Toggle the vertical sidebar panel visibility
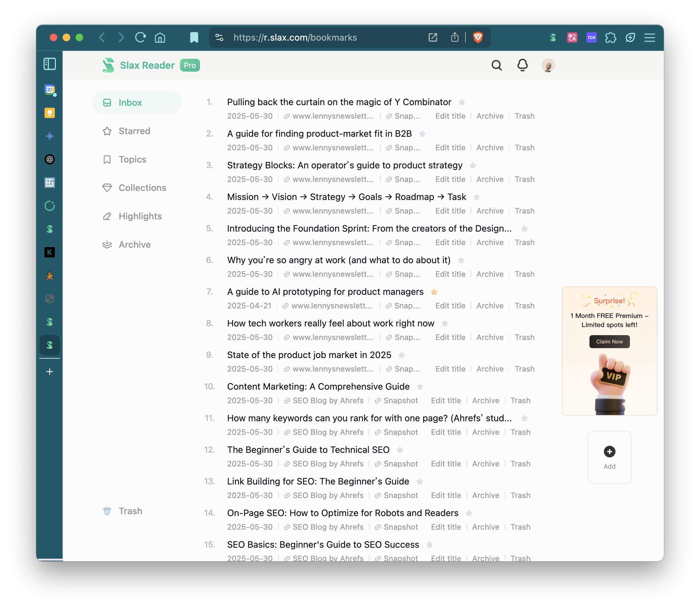The height and width of the screenshot is (609, 700). pos(50,64)
